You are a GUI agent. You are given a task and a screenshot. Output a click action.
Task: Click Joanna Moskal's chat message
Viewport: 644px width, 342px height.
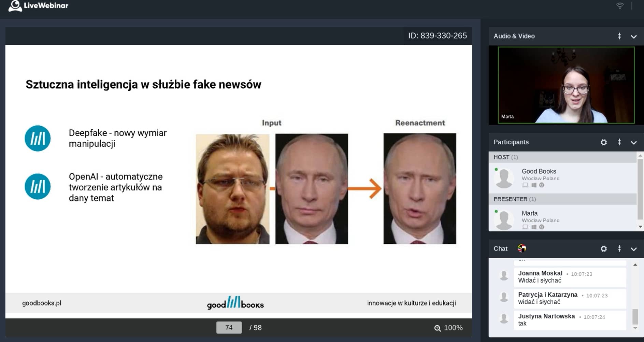tap(570, 277)
